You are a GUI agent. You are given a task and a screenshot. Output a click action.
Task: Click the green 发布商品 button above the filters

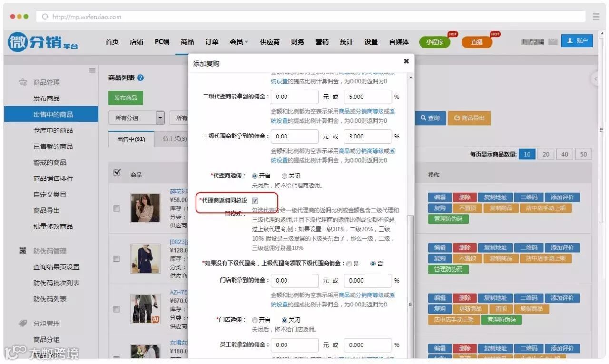(x=126, y=98)
